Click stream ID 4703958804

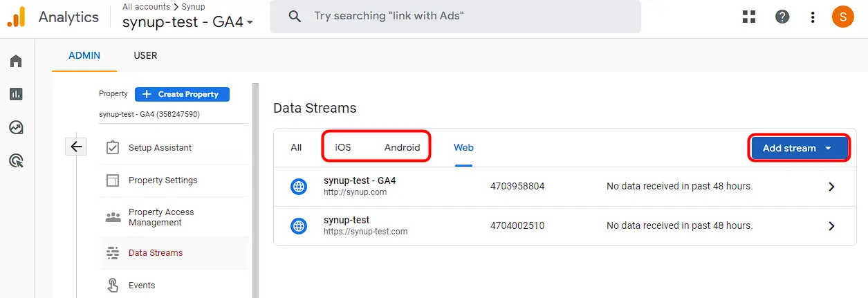[x=517, y=187]
